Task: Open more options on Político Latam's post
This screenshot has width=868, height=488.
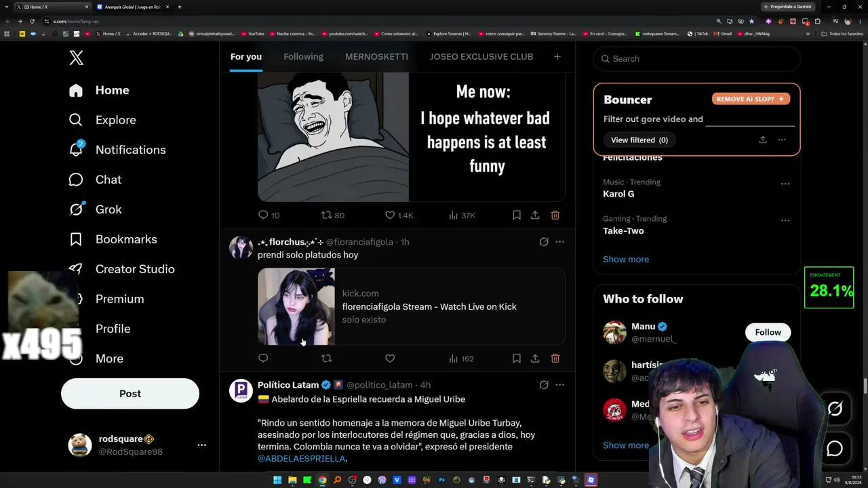Action: pyautogui.click(x=559, y=385)
